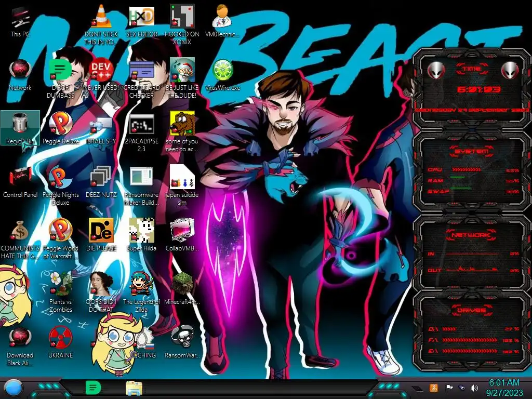Image resolution: width=532 pixels, height=399 pixels.
Task: Launch the Plants vs Zombies icon
Action: pos(60,284)
